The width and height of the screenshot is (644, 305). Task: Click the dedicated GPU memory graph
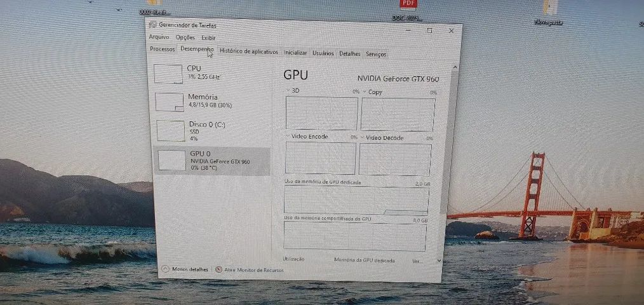pos(356,201)
